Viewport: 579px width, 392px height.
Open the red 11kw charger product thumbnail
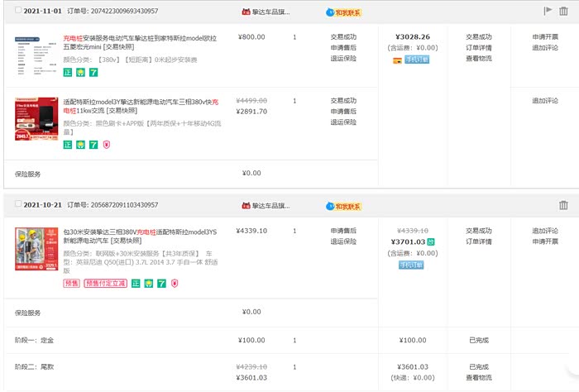[36, 119]
